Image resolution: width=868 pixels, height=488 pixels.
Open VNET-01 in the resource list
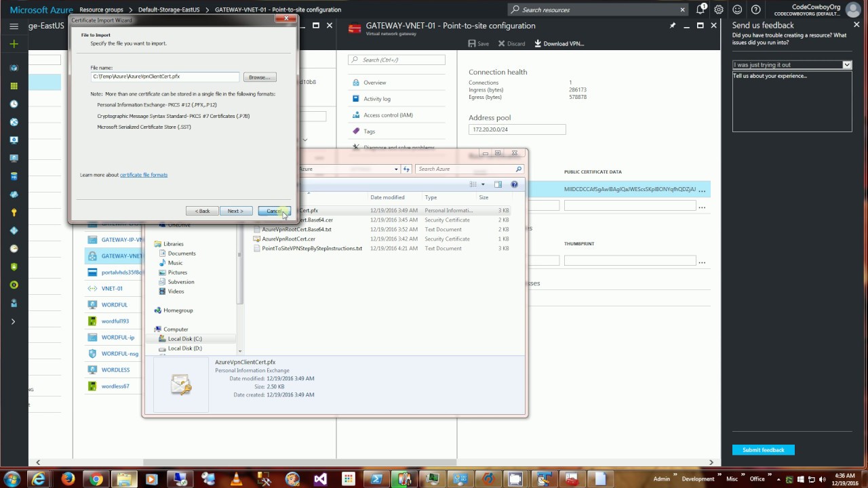112,289
